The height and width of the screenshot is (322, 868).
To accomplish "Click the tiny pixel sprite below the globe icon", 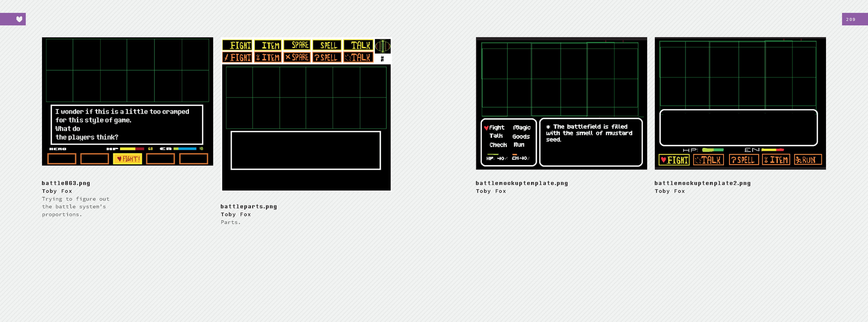I will [382, 59].
